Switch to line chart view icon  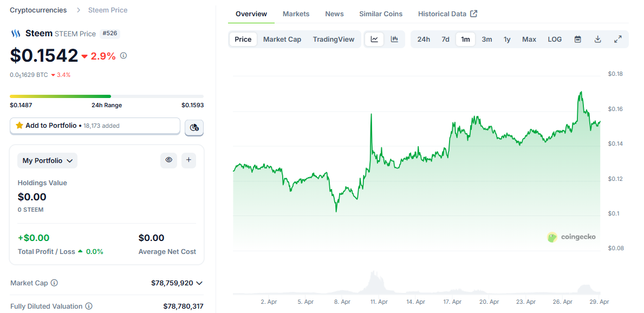click(374, 40)
